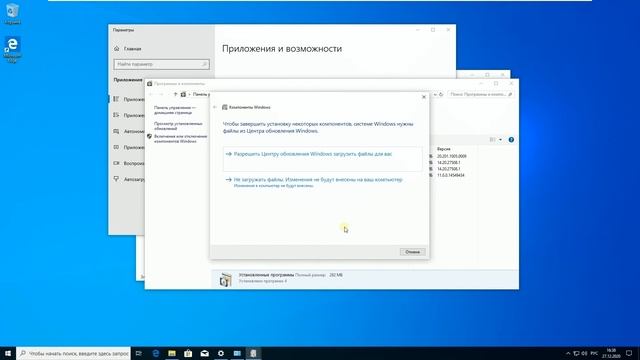Show hidden tray icons chevron
Image resolution: width=640 pixels, height=360 pixels.
(x=568, y=353)
